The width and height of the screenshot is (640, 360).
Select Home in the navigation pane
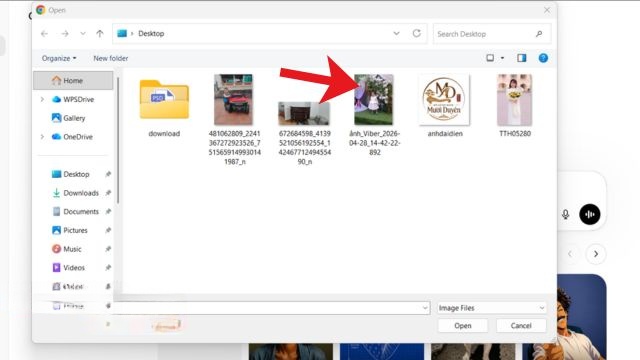73,80
